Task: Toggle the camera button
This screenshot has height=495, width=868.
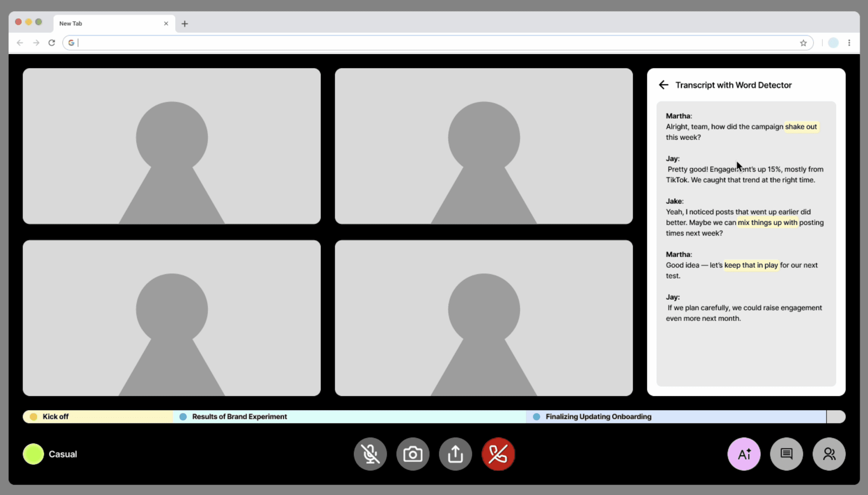Action: (413, 454)
